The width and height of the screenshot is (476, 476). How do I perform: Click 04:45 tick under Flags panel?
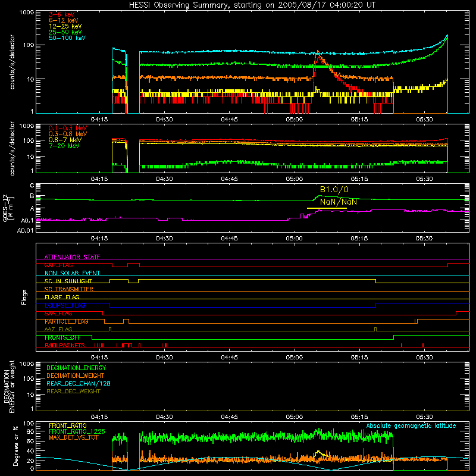point(229,358)
